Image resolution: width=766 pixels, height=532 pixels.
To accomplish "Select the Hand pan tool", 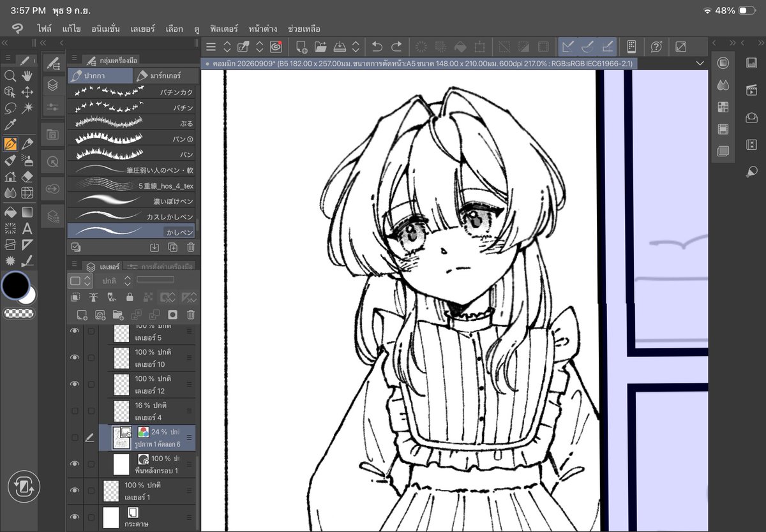I will [x=27, y=76].
